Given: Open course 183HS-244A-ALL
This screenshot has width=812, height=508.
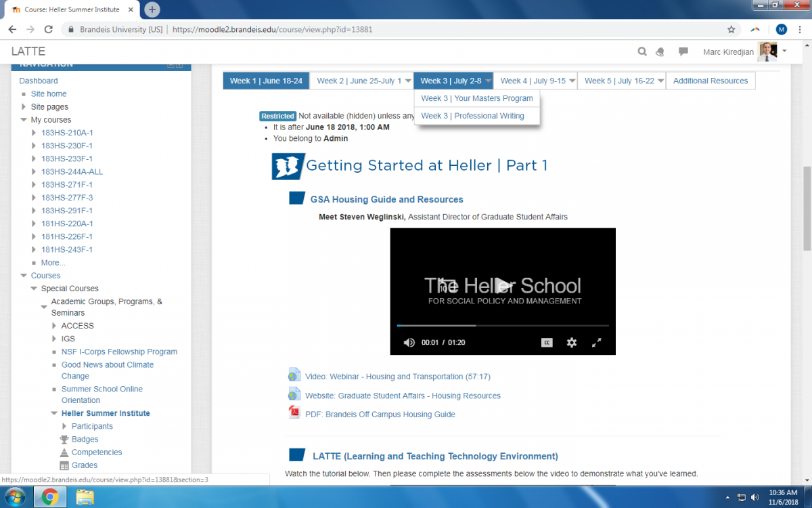Looking at the screenshot, I should click(72, 171).
